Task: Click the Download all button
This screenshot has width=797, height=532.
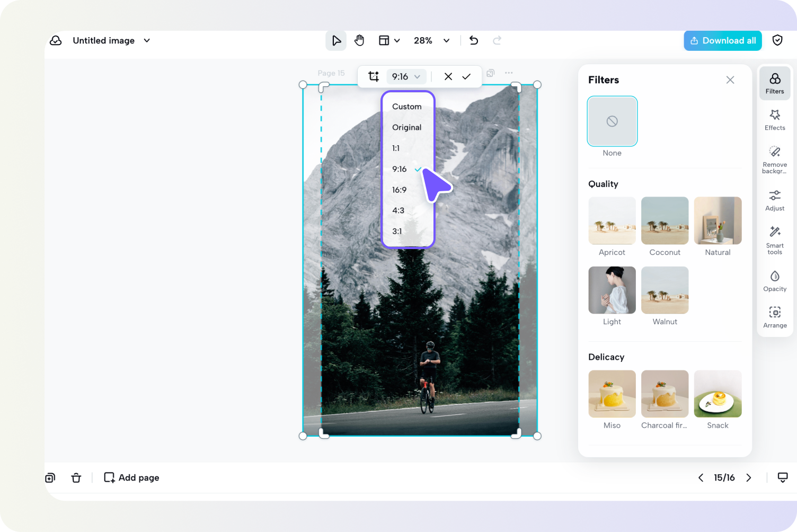Action: point(723,41)
